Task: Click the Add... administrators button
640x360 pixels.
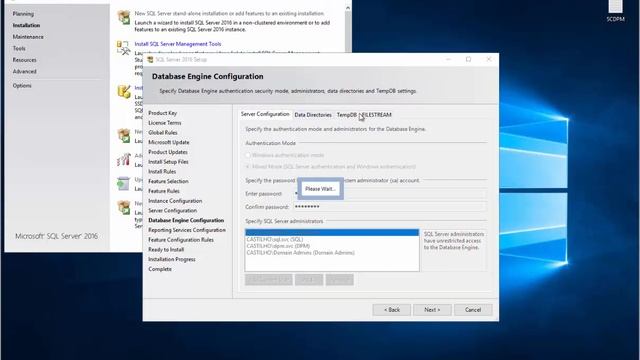Action: tap(309, 280)
